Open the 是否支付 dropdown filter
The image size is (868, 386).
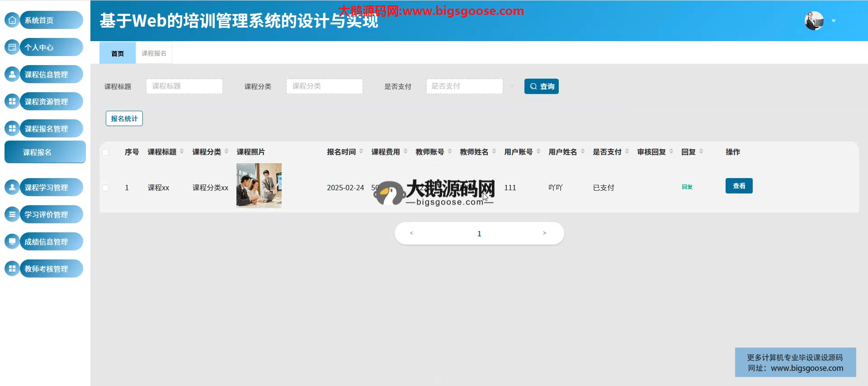(x=464, y=86)
